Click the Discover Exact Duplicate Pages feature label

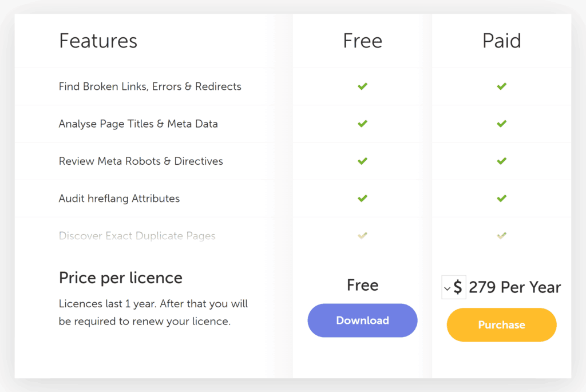(x=137, y=236)
